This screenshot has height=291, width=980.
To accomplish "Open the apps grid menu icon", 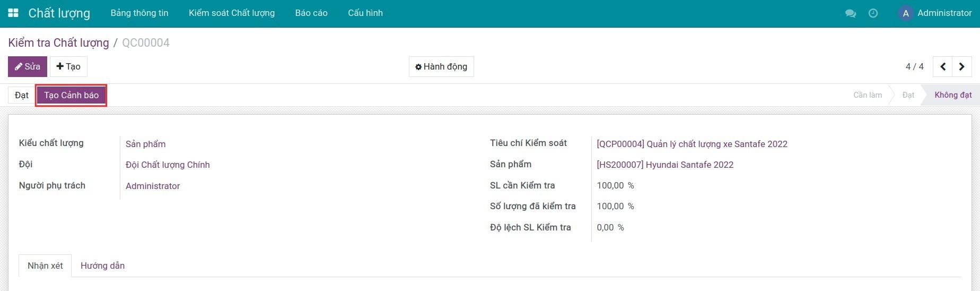I will [13, 13].
